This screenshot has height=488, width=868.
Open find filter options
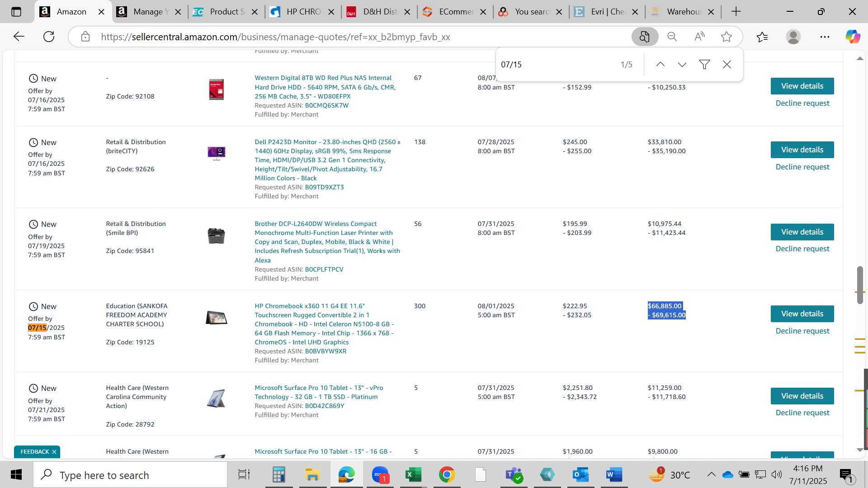[x=704, y=65]
